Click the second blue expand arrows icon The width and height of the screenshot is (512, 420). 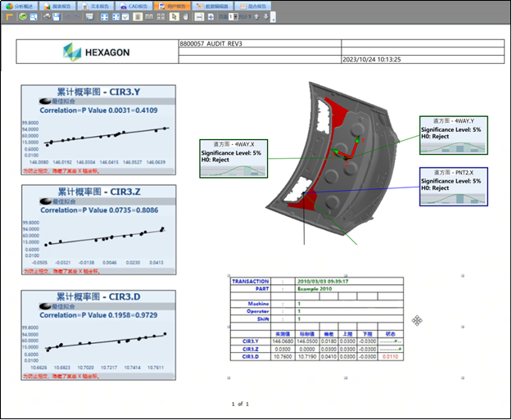pos(116,17)
